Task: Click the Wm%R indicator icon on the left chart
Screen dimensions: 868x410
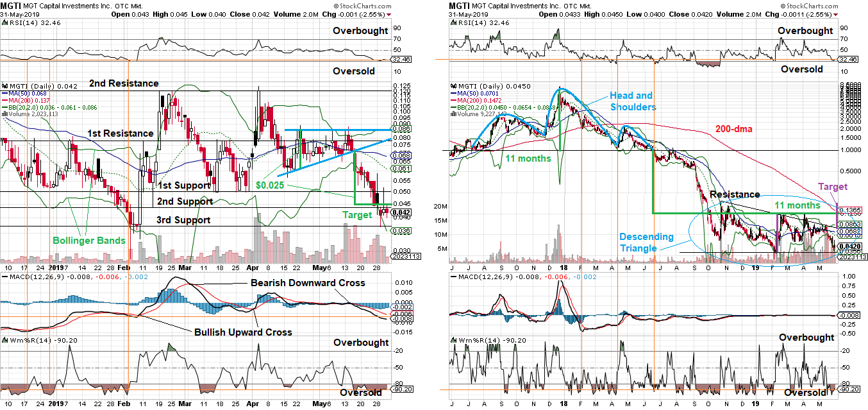Action: tap(5, 339)
